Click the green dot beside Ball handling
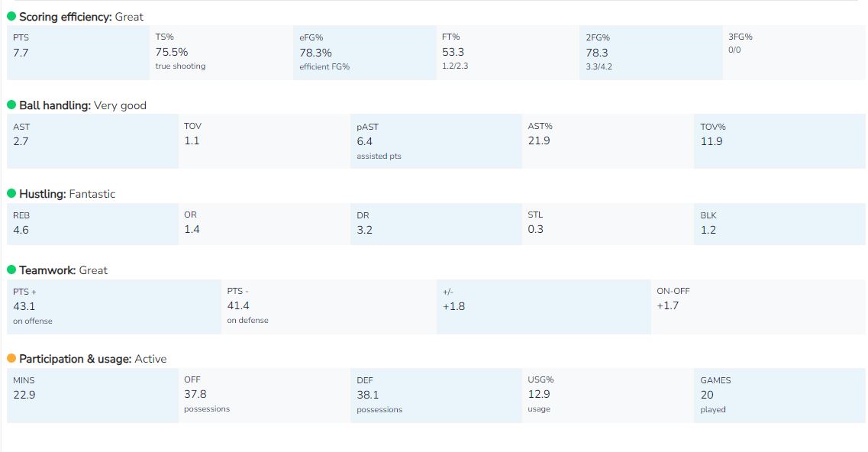Image resolution: width=868 pixels, height=452 pixels. click(11, 105)
